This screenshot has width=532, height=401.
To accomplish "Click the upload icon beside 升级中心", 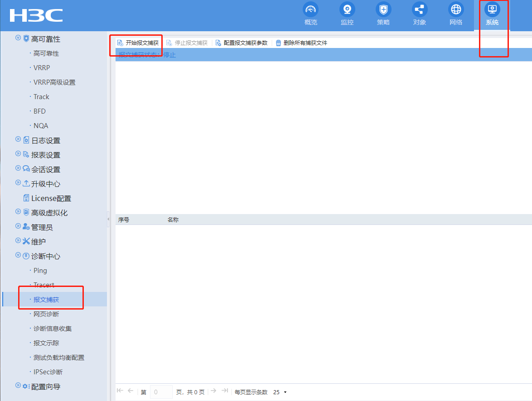I will [x=26, y=183].
